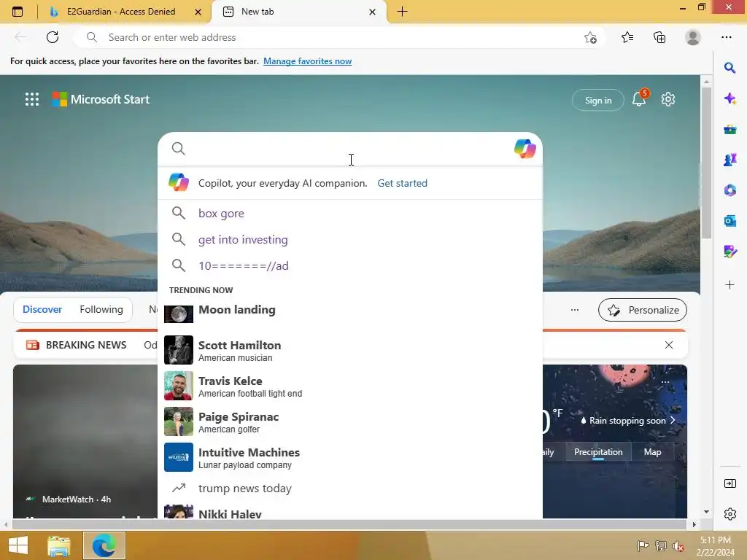Open the MarketWatch news card
Image resolution: width=747 pixels, height=560 pixels.
(85, 441)
